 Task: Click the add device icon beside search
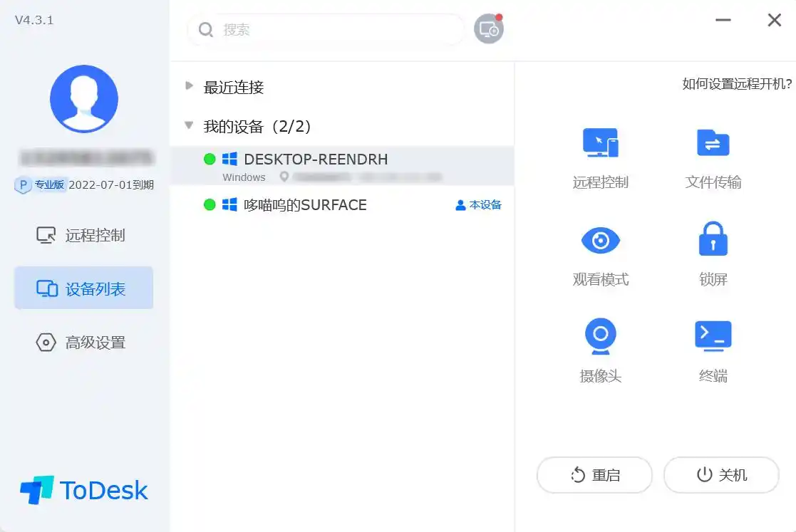[x=489, y=29]
